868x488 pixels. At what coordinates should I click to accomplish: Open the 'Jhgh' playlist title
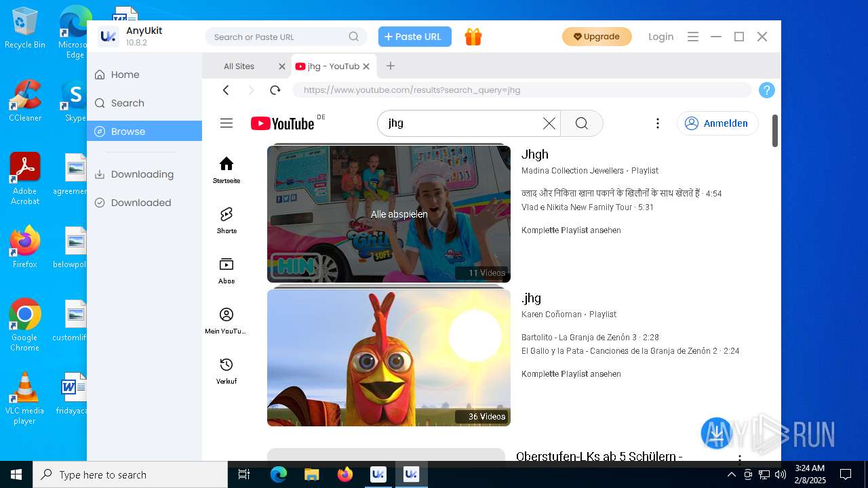[535, 155]
